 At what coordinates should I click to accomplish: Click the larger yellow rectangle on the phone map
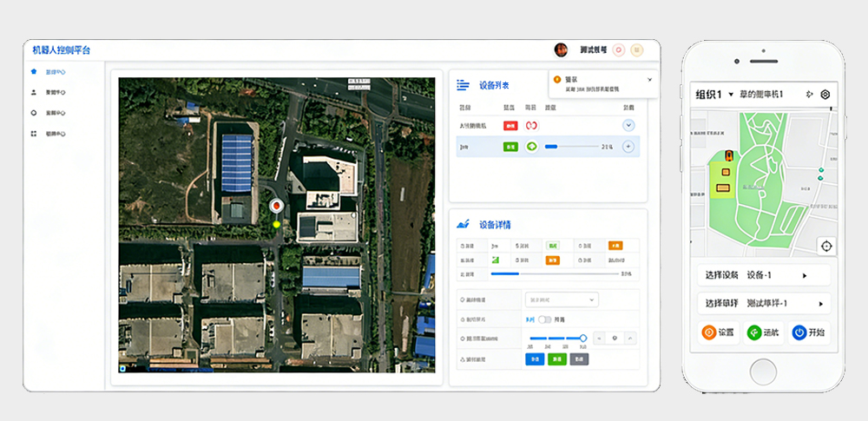pos(723,187)
